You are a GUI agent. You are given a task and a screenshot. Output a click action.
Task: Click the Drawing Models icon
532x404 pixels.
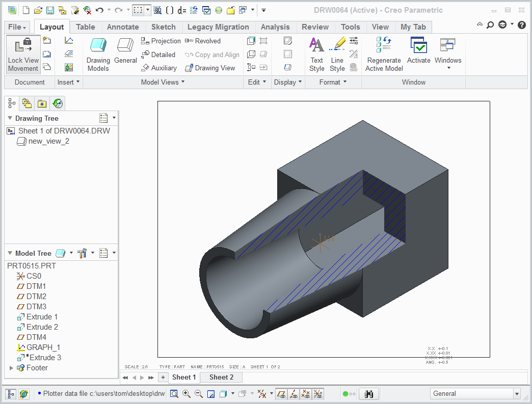(x=98, y=55)
